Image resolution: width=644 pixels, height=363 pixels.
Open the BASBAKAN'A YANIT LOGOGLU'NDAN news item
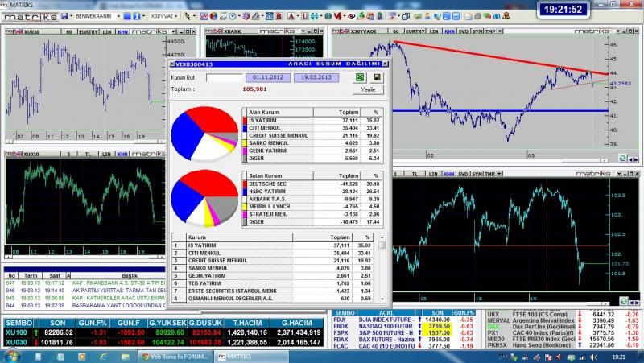point(118,306)
